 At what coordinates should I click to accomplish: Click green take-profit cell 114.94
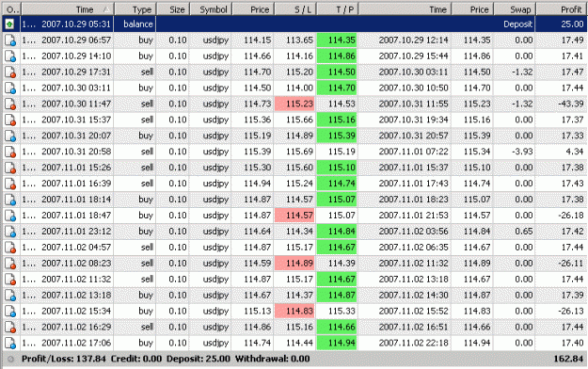[x=337, y=344]
